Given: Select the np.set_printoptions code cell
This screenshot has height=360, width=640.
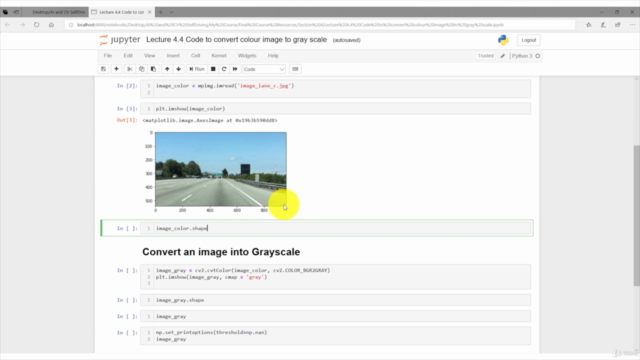Looking at the screenshot, I should coord(335,336).
